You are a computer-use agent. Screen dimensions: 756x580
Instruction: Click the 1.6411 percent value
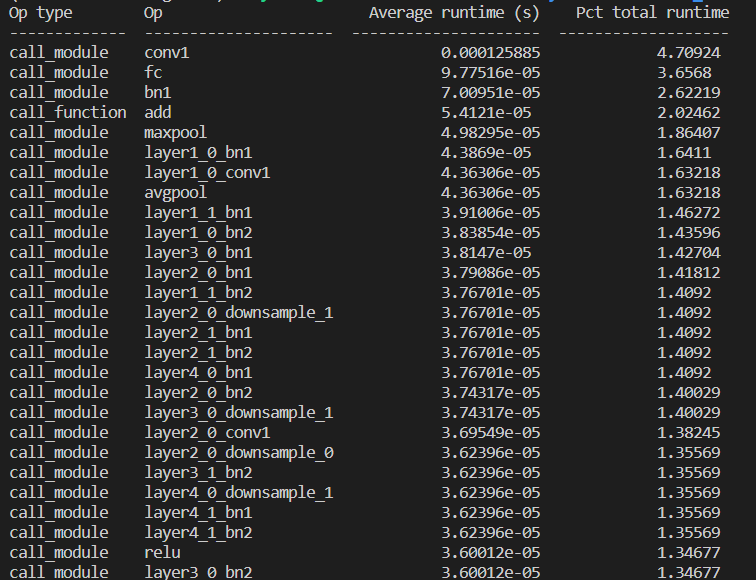click(x=684, y=152)
